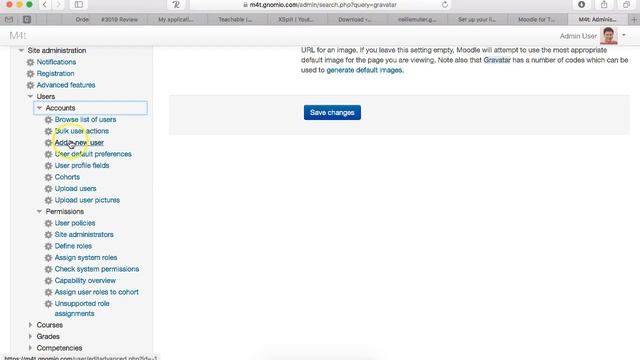Click gear icon beside Unsupported role assignments
Image resolution: width=640 pixels, height=360 pixels.
[x=48, y=304]
